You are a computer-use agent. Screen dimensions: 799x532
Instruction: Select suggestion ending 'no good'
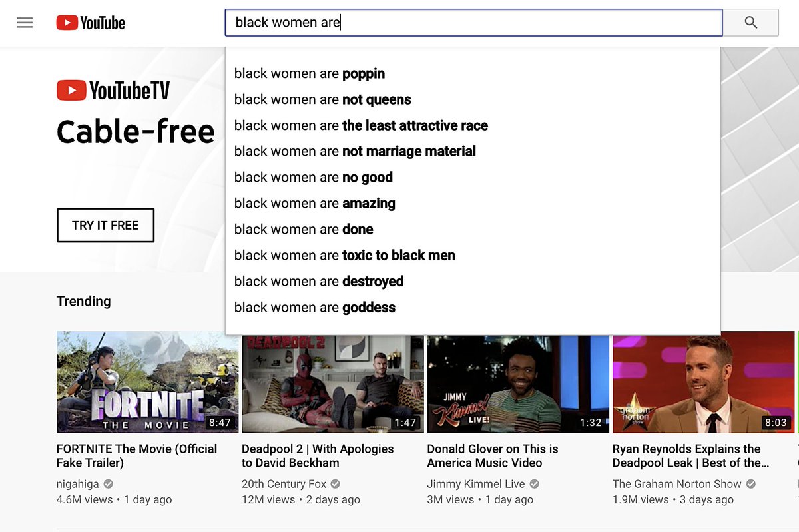[473, 177]
